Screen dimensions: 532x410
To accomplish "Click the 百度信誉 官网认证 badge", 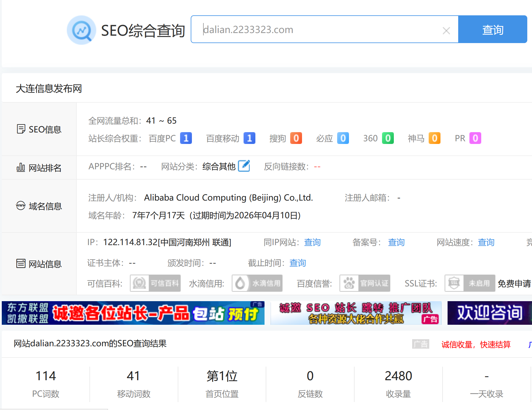I will point(365,283).
